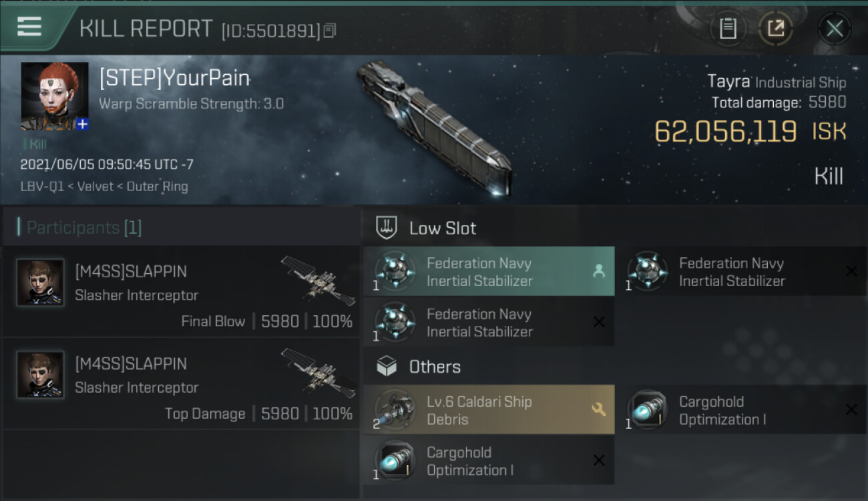Open the hamburger menu in the header
The height and width of the screenshot is (501, 868).
point(29,27)
